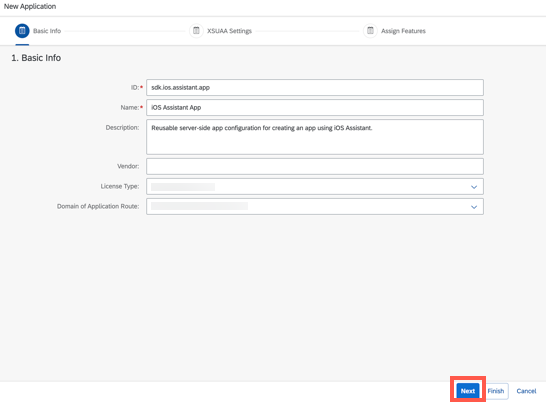Focus the ID field with sdk.ios.assistant.app
Screen dimensions: 546x402
click(315, 87)
